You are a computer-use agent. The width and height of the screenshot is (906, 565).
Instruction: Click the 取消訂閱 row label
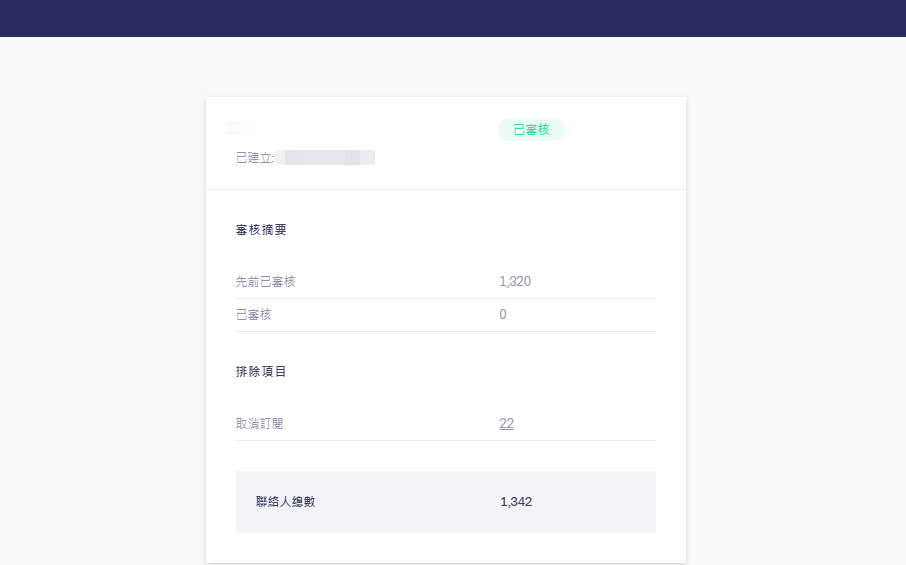259,424
